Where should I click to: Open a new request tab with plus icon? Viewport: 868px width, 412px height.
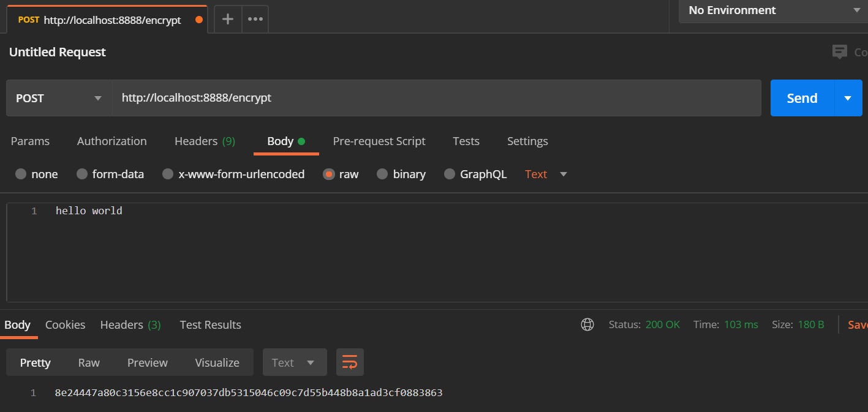click(x=227, y=19)
